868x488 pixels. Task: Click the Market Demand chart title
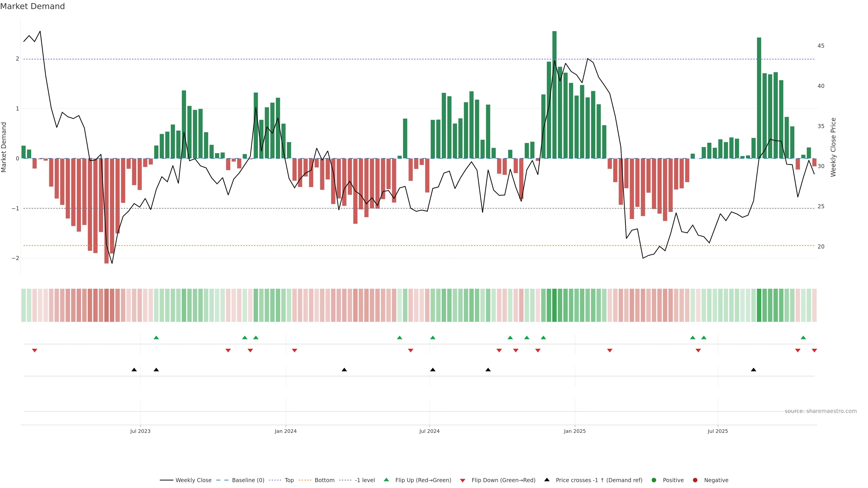32,6
